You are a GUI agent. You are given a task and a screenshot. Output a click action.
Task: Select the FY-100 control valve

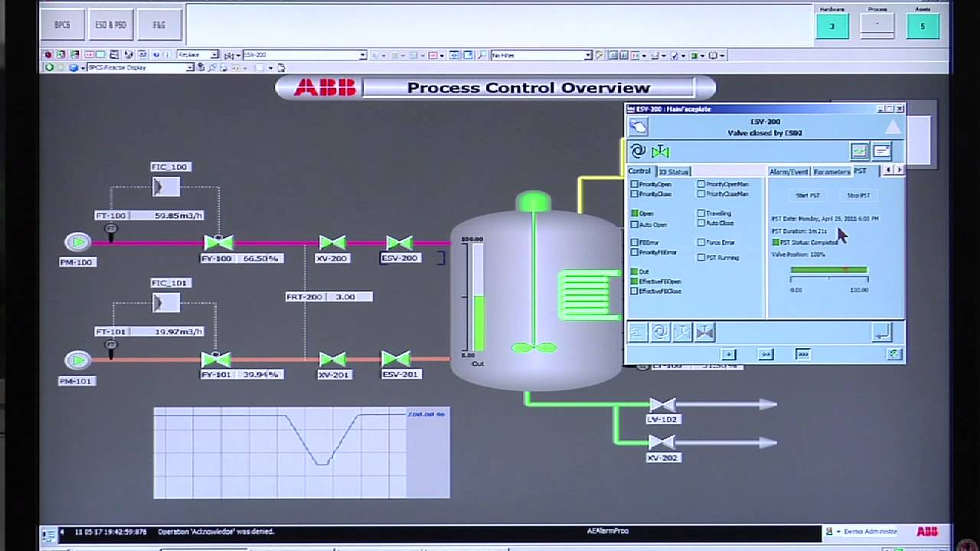tap(218, 243)
